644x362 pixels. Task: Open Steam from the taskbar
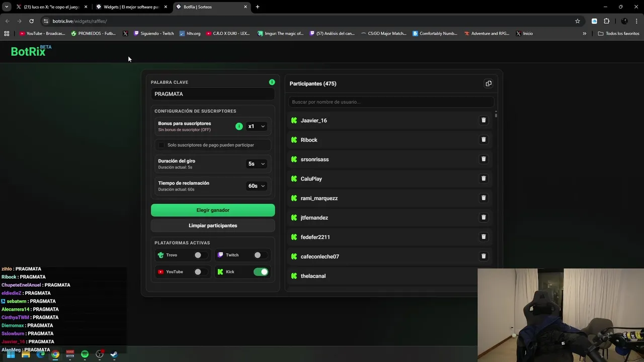point(114,354)
